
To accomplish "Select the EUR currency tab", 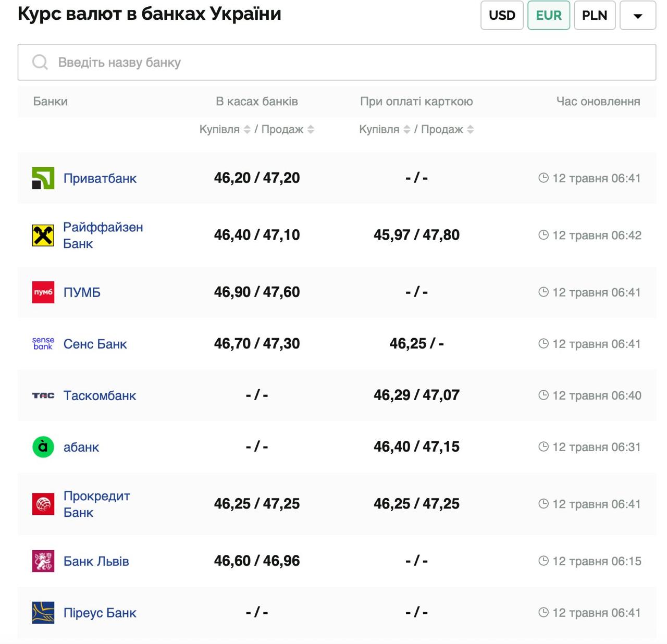I will point(549,16).
